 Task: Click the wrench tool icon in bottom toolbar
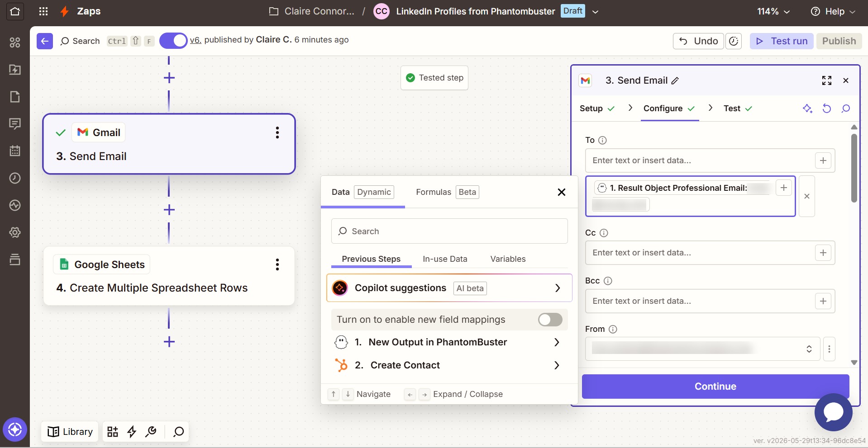[x=151, y=432]
